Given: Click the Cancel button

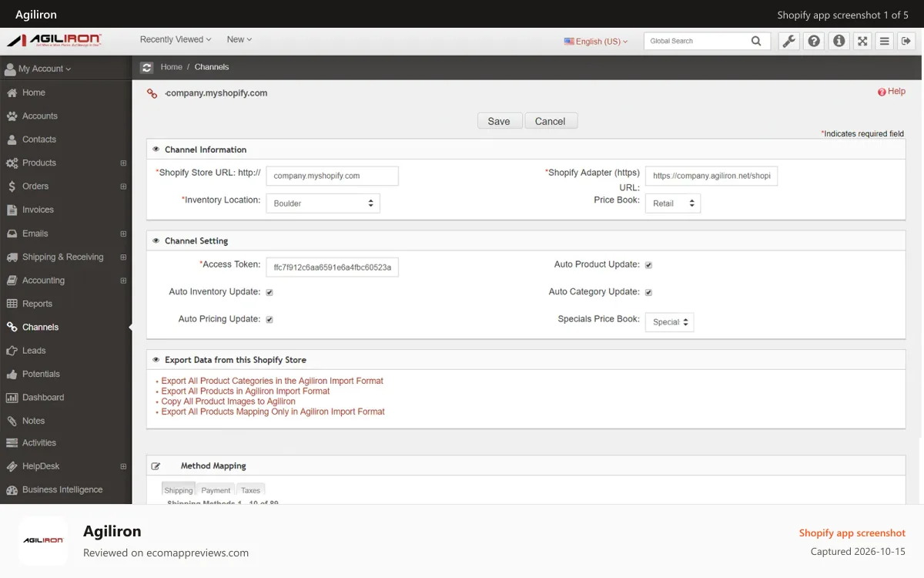Looking at the screenshot, I should coord(551,121).
